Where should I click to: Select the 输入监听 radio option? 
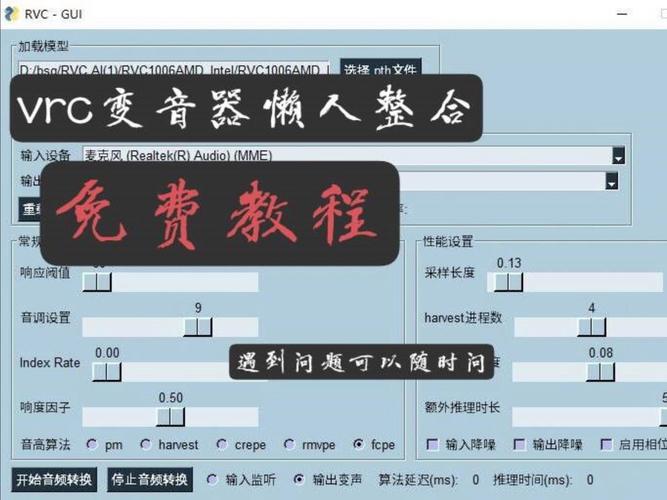pyautogui.click(x=212, y=480)
